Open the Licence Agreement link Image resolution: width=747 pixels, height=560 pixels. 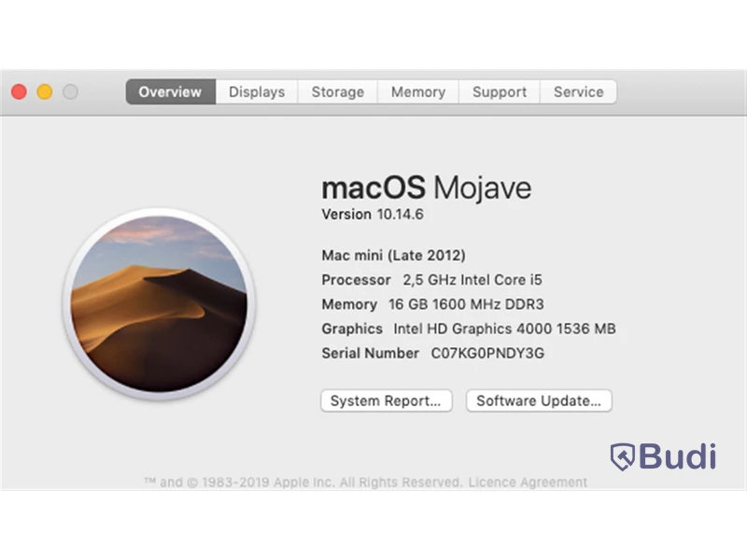(528, 483)
